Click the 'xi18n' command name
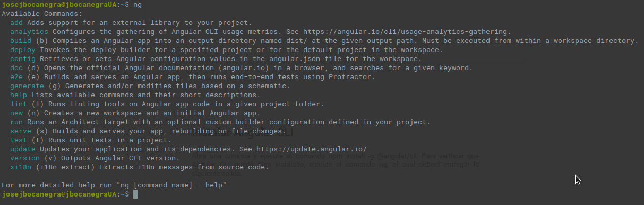Image resolution: width=644 pixels, height=205 pixels. [21, 167]
